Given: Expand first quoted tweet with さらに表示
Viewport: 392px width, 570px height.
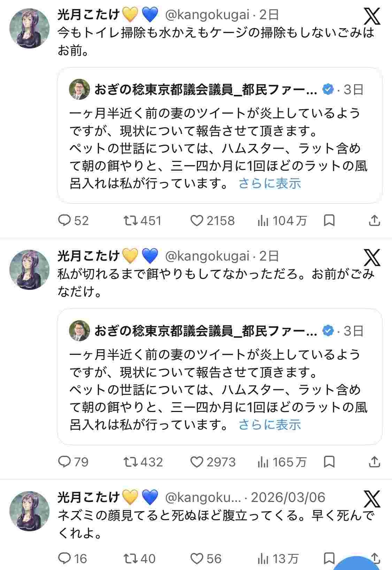Looking at the screenshot, I should [x=269, y=183].
